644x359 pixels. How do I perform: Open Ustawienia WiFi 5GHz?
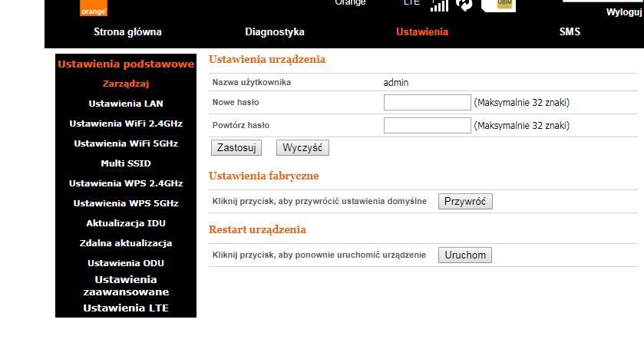click(126, 143)
